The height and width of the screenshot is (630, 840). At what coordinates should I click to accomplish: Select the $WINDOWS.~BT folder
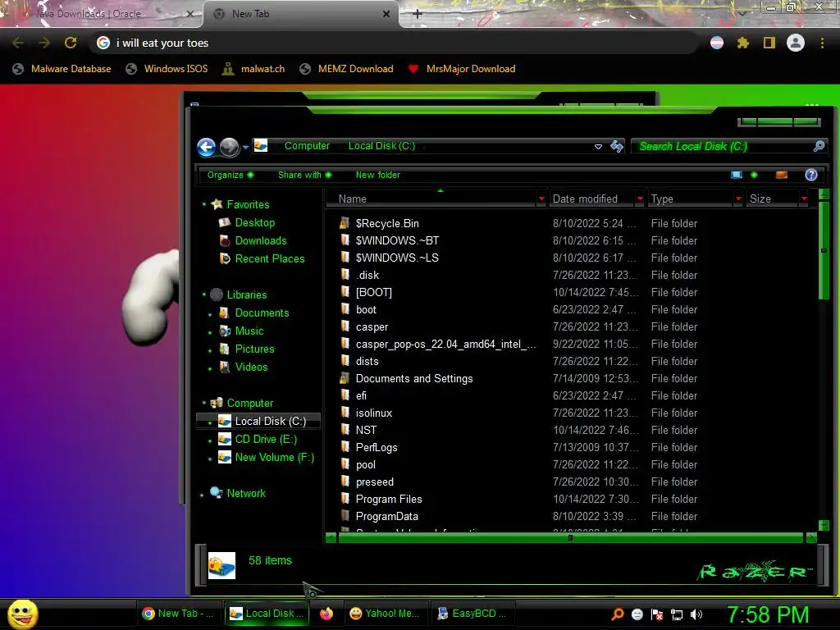point(397,240)
